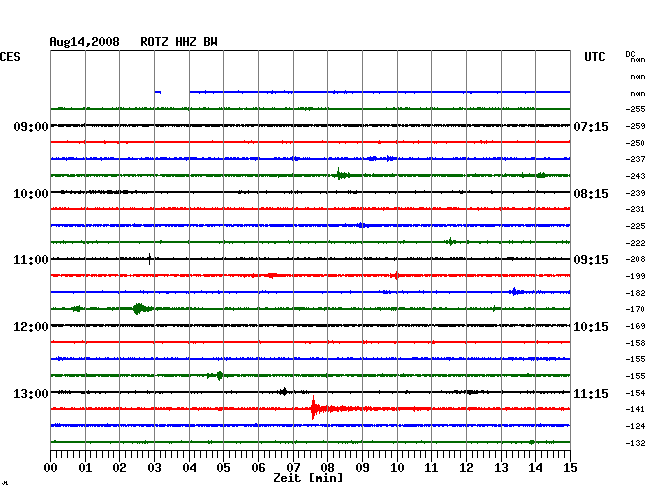Image resolution: width=650 pixels, height=494 pixels.
Task: Click the 07 minute axis tick label
Action: point(293,468)
